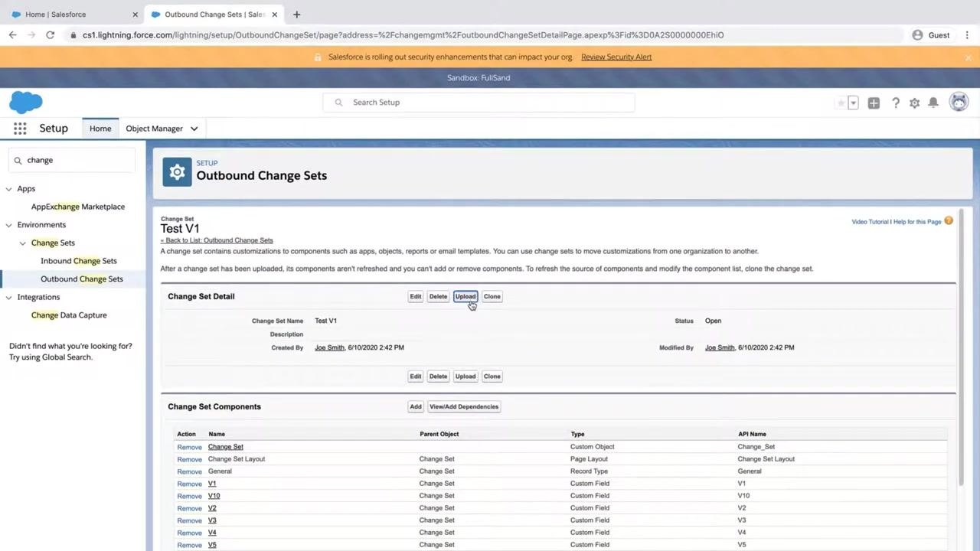Expand the favorites list dropdown arrow
This screenshot has height=551, width=980.
[853, 103]
